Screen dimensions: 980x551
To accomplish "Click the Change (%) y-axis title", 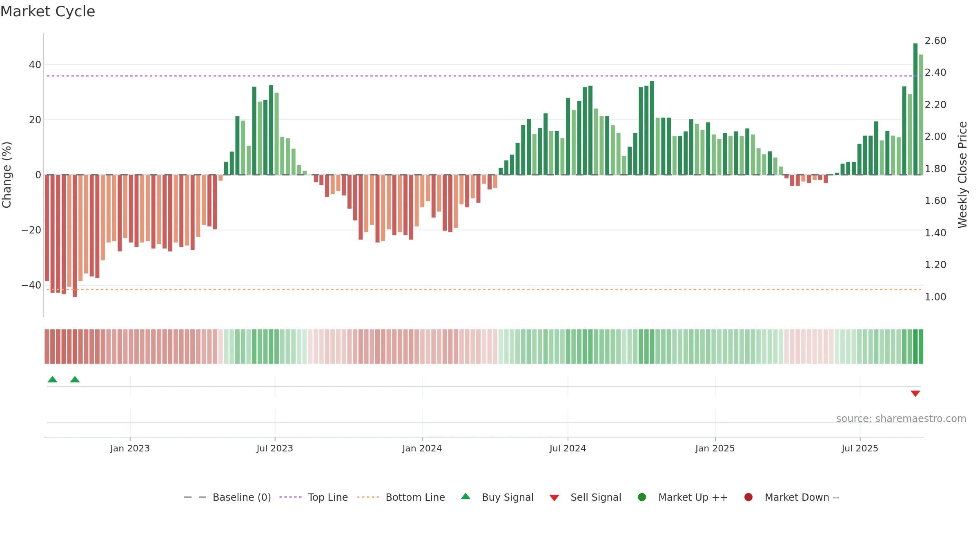I will (7, 175).
